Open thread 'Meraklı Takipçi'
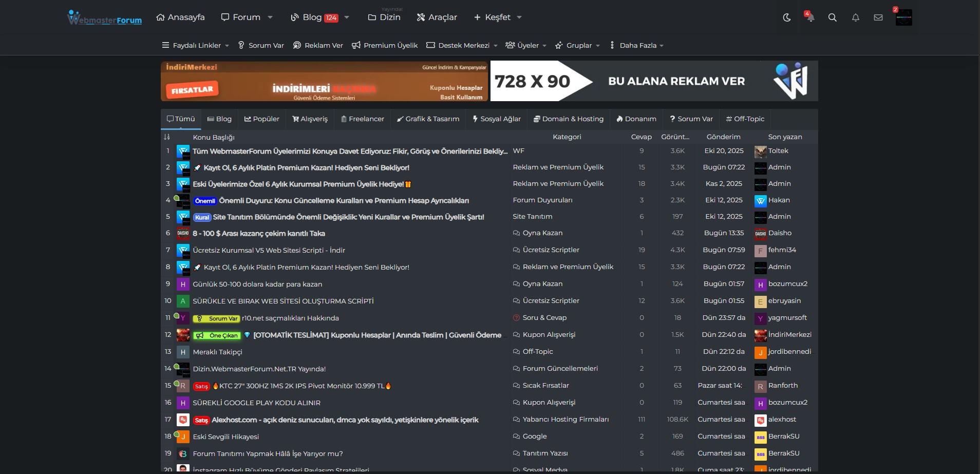 (x=217, y=352)
